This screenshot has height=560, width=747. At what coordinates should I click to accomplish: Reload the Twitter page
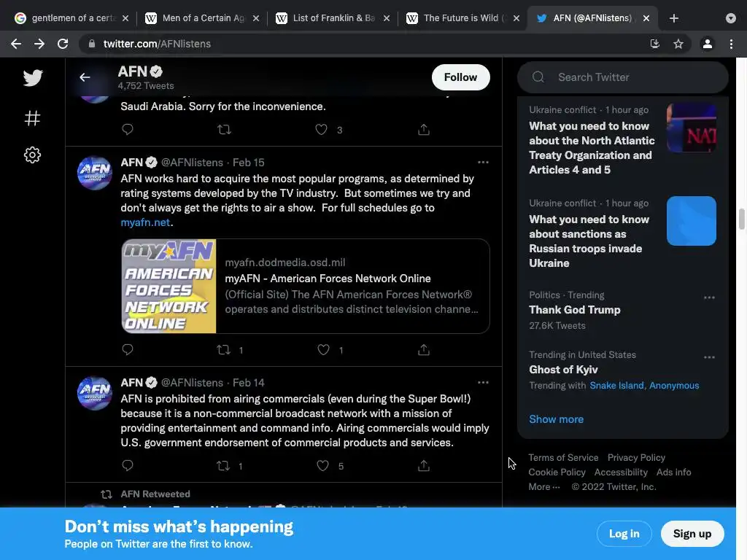coord(63,44)
